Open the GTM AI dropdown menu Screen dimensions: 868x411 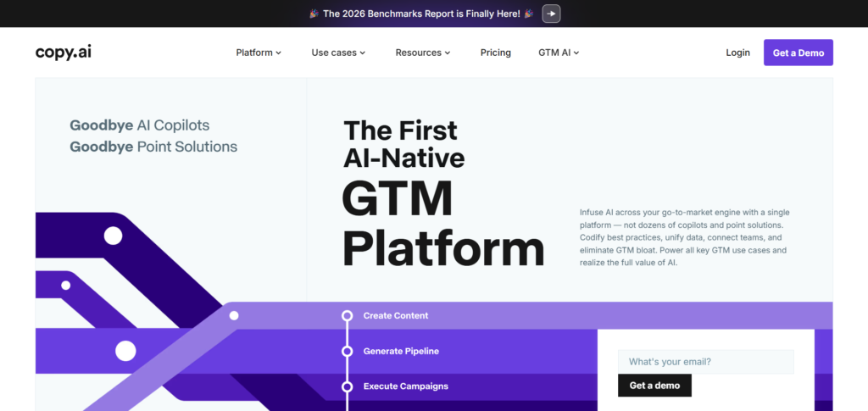[559, 53]
